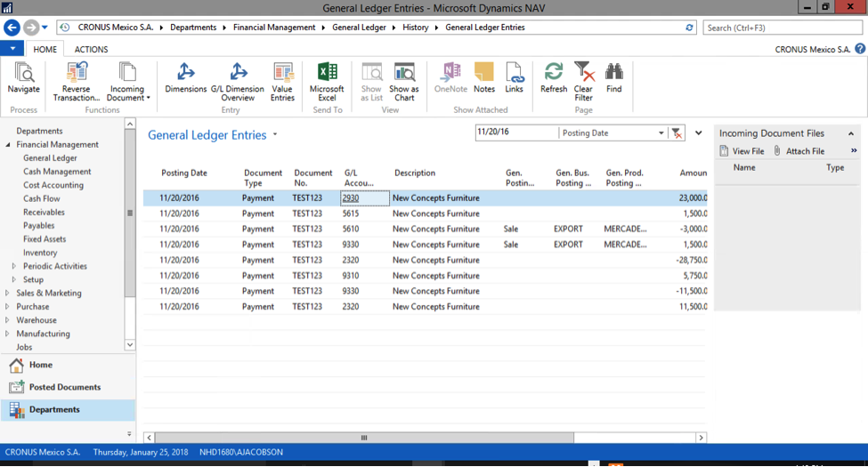Open the Home navigation button
The image size is (868, 467).
click(68, 366)
